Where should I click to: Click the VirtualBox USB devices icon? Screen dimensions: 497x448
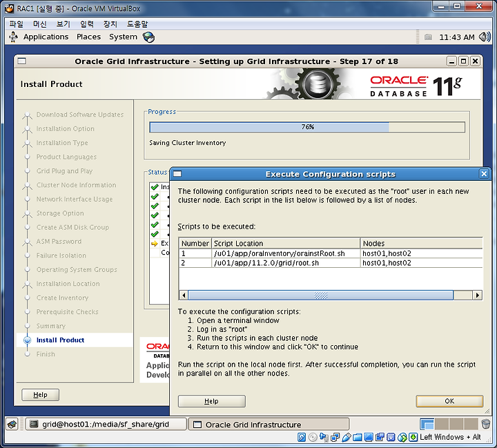(346, 437)
